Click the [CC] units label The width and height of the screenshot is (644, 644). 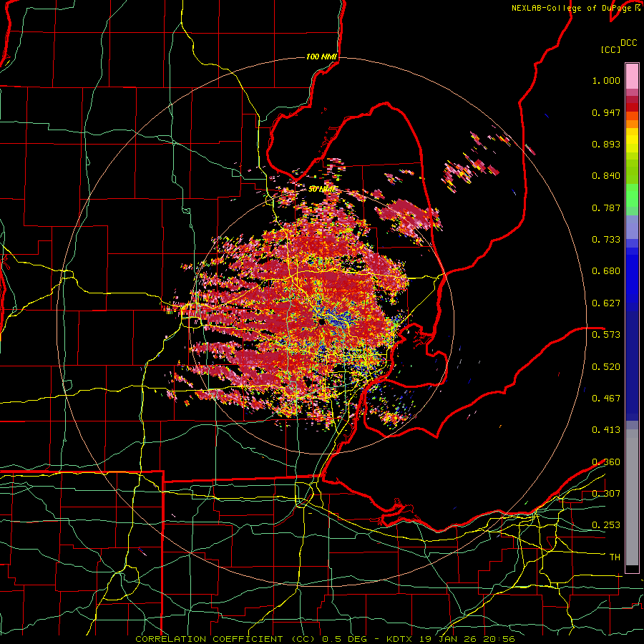click(x=610, y=49)
